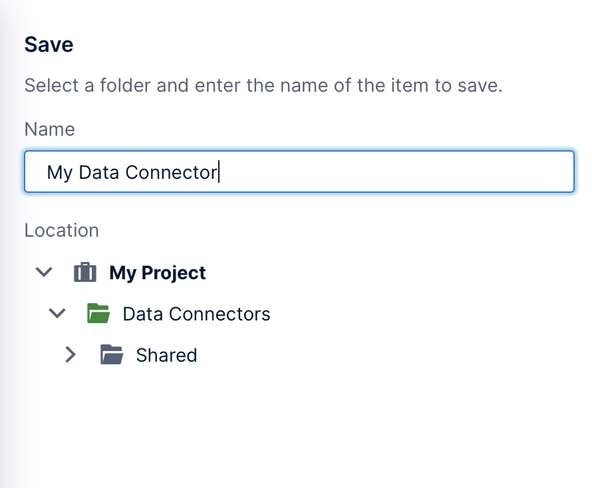Click the word My in the name field
Viewport: 592px width, 488px height.
tap(60, 173)
